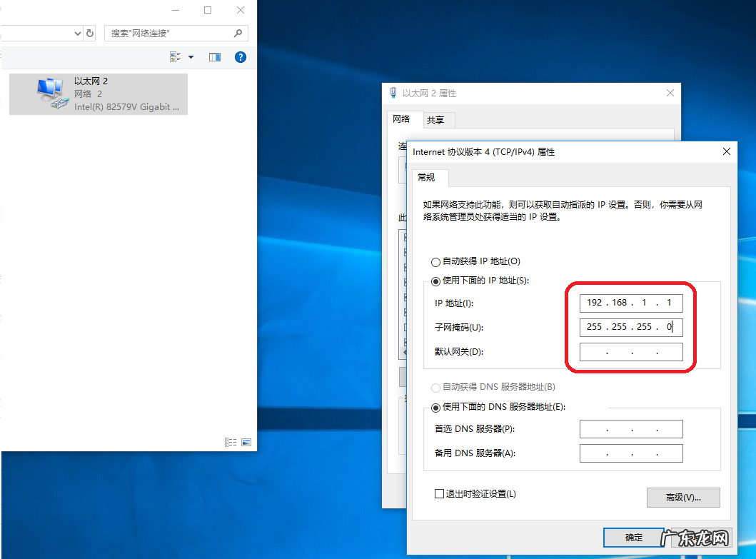This screenshot has width=756, height=559.
Task: Click the 默认网关 input field
Action: tap(631, 351)
